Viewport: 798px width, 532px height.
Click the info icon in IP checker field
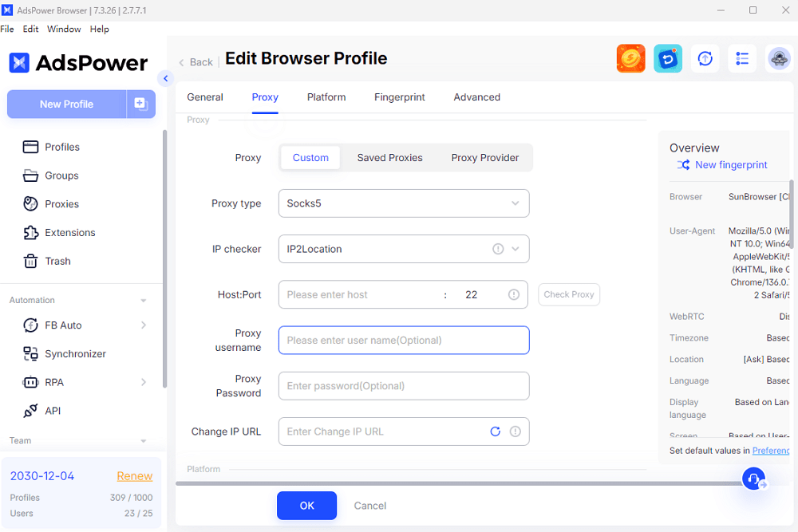[x=498, y=249]
